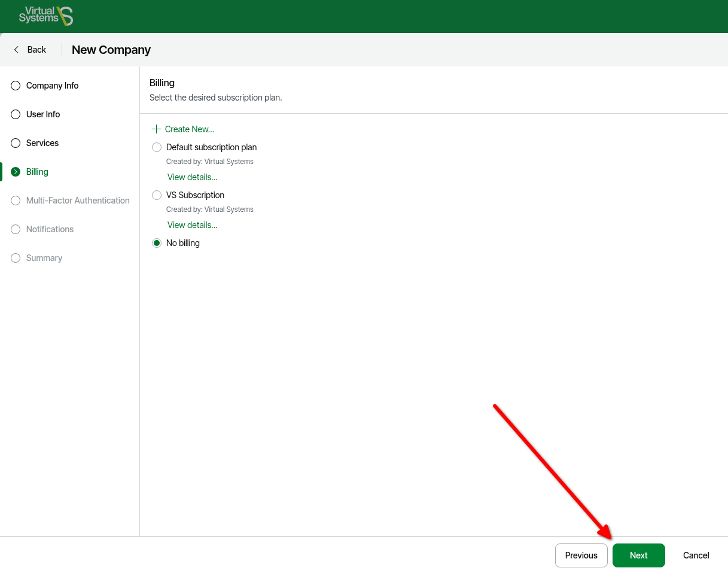Cancel the New Company wizard

696,555
